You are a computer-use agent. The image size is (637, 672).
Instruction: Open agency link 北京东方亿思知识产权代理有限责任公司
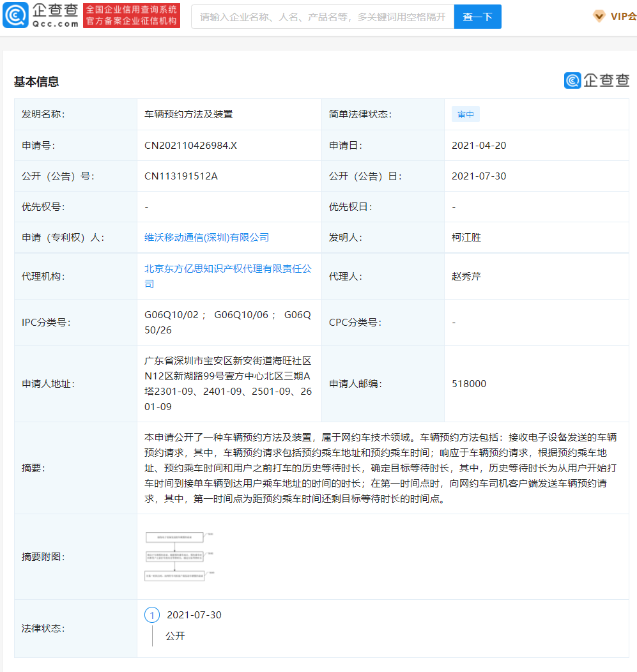point(228,276)
